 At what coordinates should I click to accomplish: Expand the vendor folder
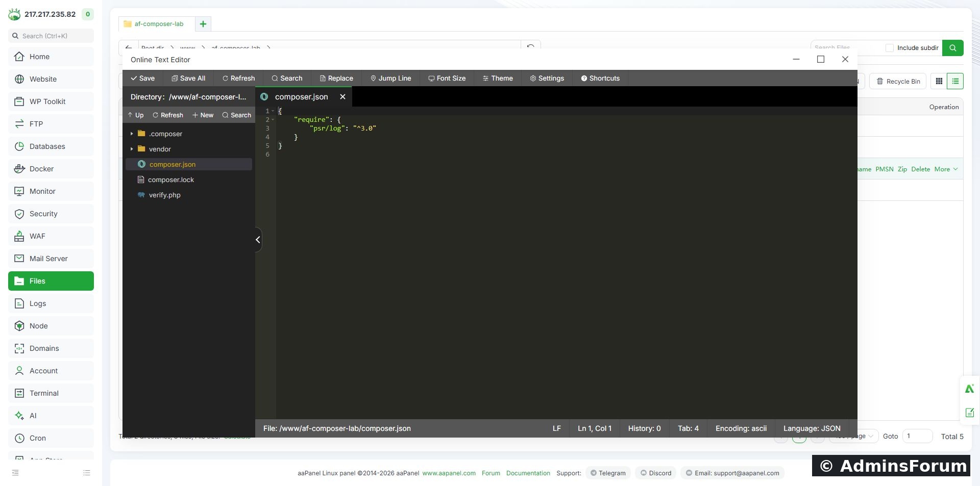(132, 149)
